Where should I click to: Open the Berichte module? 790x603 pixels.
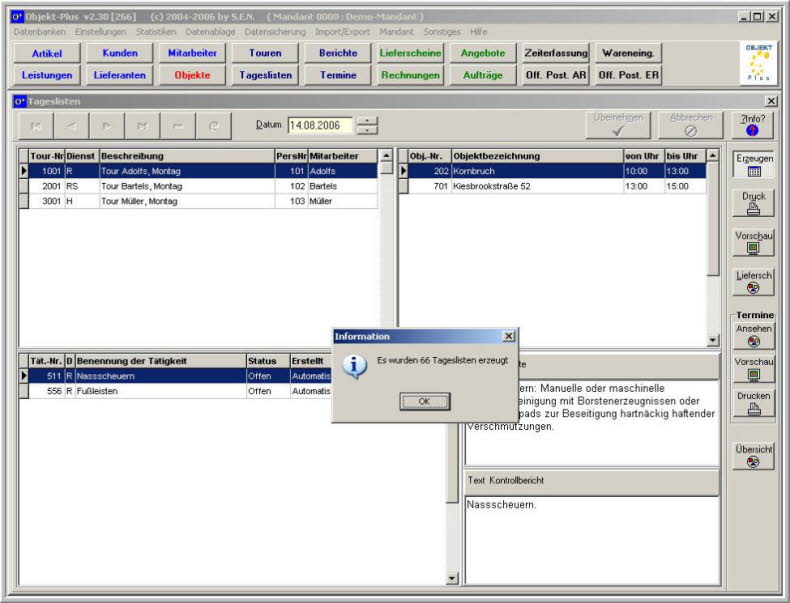(x=338, y=53)
